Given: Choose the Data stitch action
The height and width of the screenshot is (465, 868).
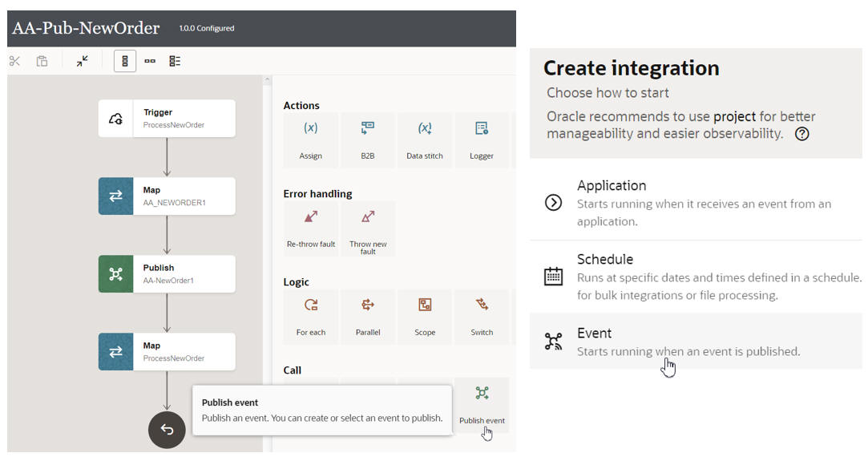Looking at the screenshot, I should 425,139.
